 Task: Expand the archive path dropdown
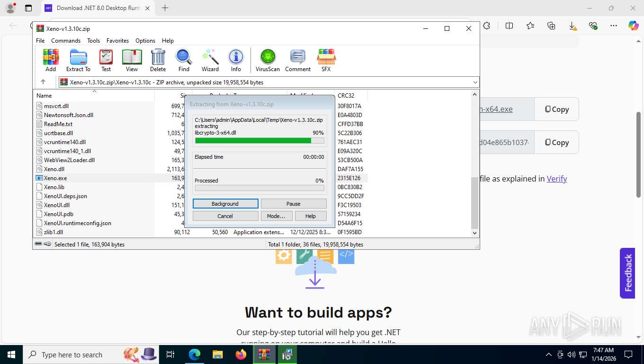point(475,82)
